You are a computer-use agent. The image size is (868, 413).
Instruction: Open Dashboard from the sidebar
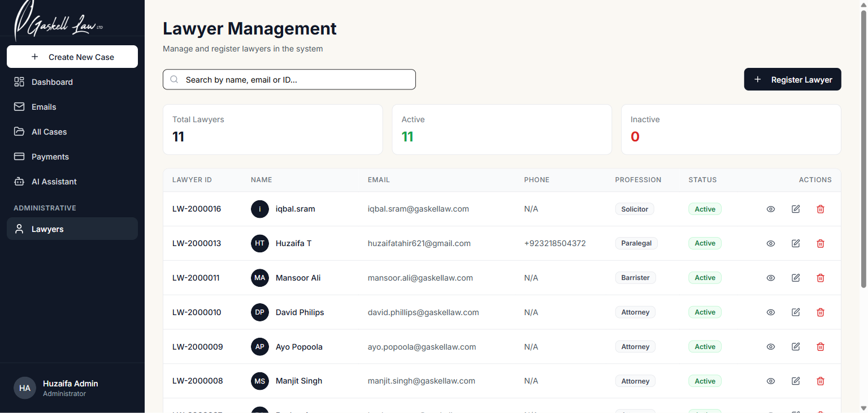point(52,82)
